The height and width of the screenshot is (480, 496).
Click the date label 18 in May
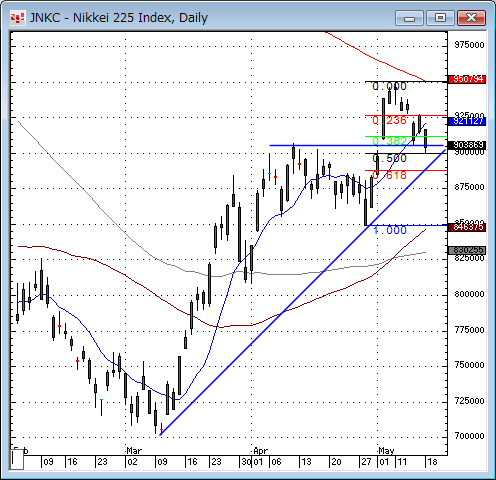pyautogui.click(x=432, y=462)
